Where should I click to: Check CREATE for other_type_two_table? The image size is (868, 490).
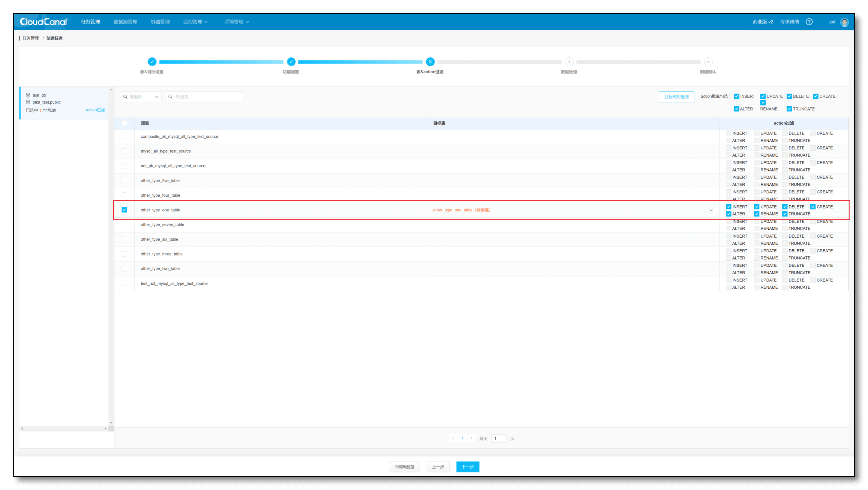tap(813, 265)
